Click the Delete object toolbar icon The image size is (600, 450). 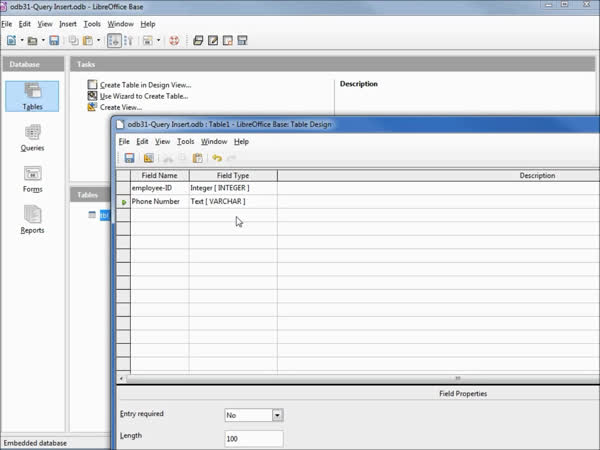tap(228, 40)
